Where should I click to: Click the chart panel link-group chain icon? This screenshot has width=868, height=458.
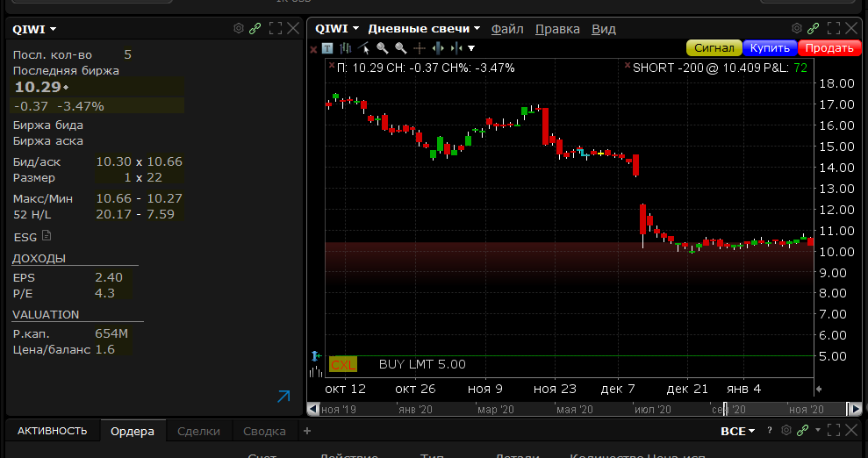pyautogui.click(x=814, y=28)
